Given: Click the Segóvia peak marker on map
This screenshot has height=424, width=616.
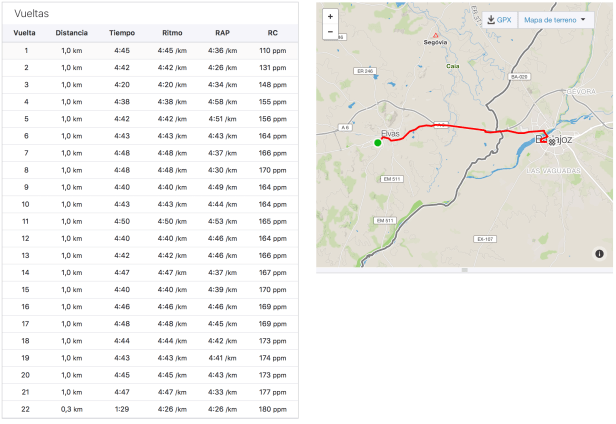Looking at the screenshot, I should click(x=435, y=35).
